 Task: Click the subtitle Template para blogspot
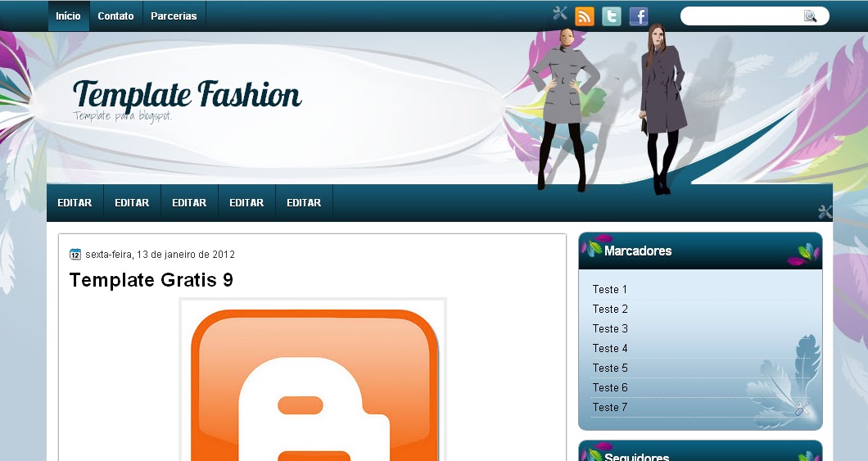coord(122,115)
